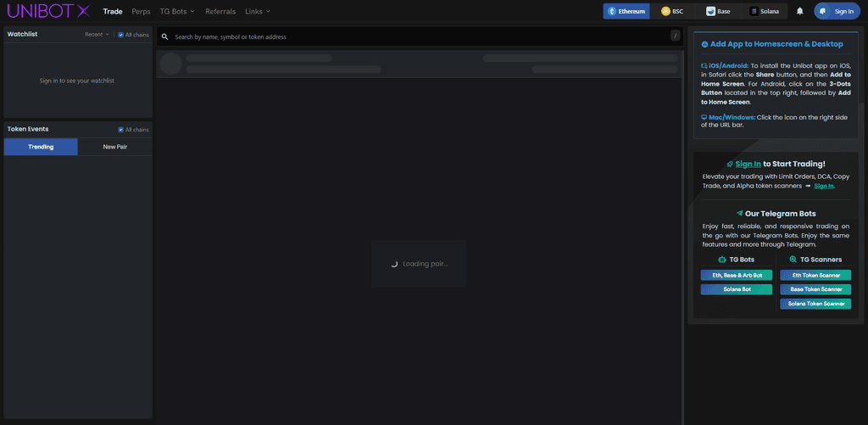Open the Eth Token Scanner

click(815, 275)
